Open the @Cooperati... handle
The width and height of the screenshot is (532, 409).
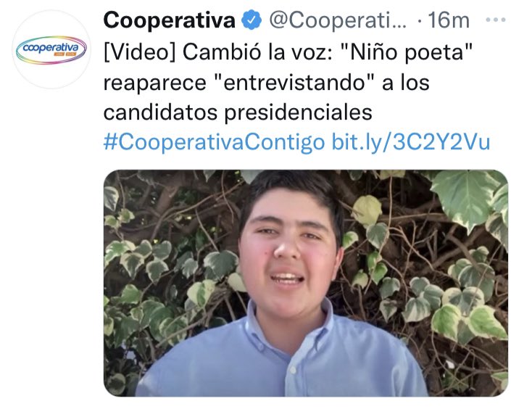coord(338,20)
